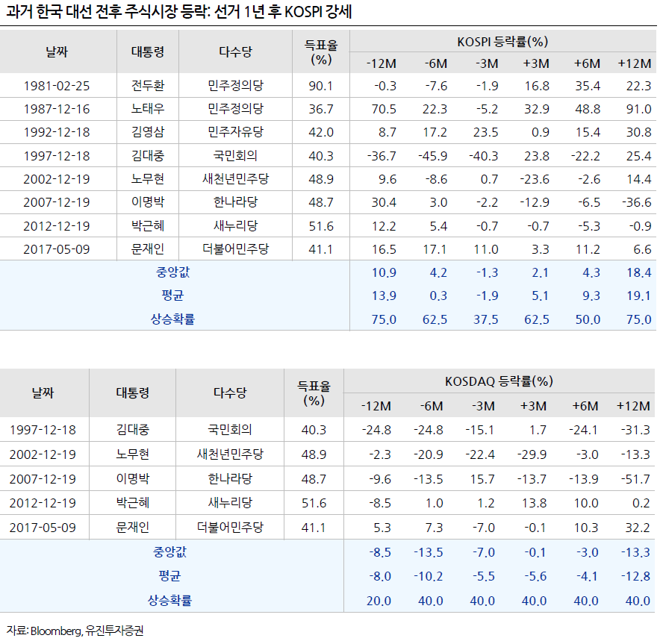This screenshot has height=644, width=663.
Task: Select 새천년민주당 in the KOSPI table
Action: tap(235, 179)
